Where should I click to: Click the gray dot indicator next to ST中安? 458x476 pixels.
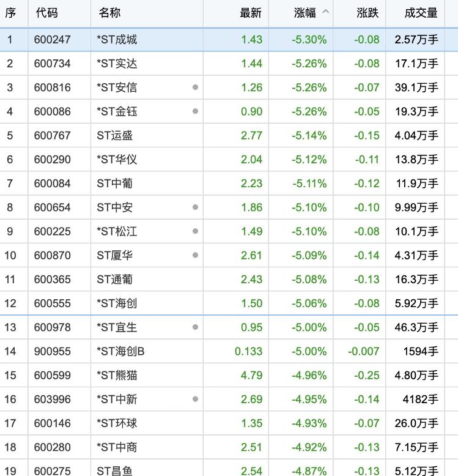(195, 207)
